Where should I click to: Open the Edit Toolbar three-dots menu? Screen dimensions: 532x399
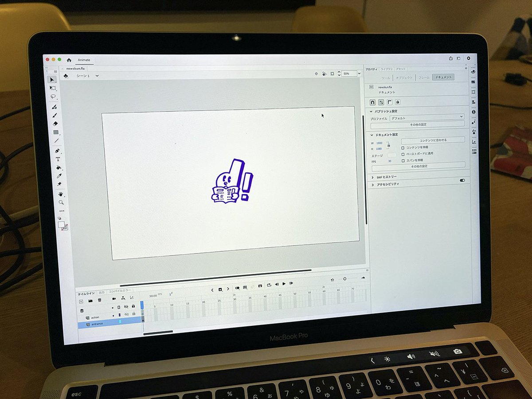tap(62, 211)
